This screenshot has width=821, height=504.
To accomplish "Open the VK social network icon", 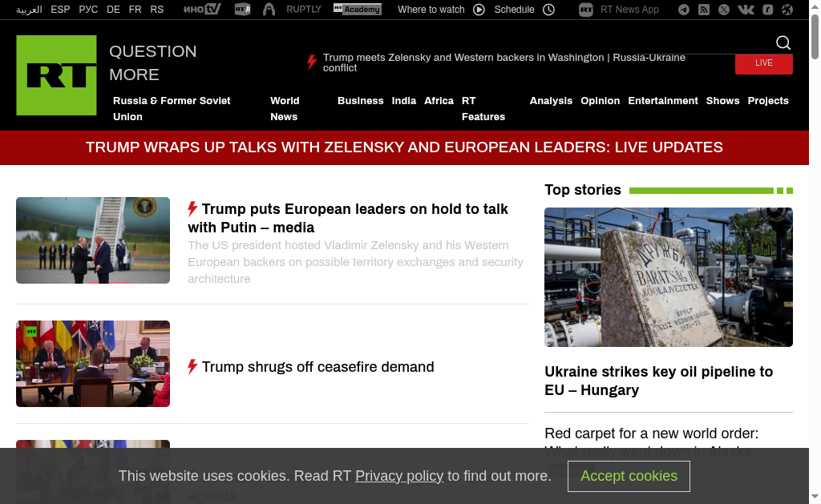I will point(746,10).
